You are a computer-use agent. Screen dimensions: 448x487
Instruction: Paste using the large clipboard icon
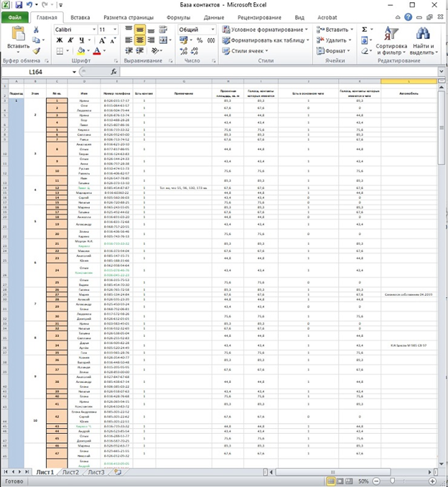[x=18, y=34]
